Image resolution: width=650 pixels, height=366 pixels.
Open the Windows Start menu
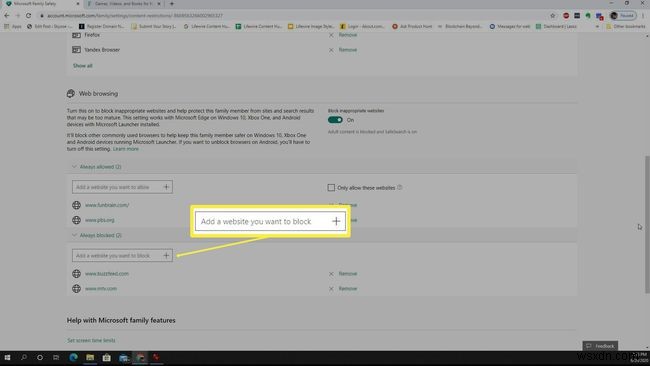7,357
